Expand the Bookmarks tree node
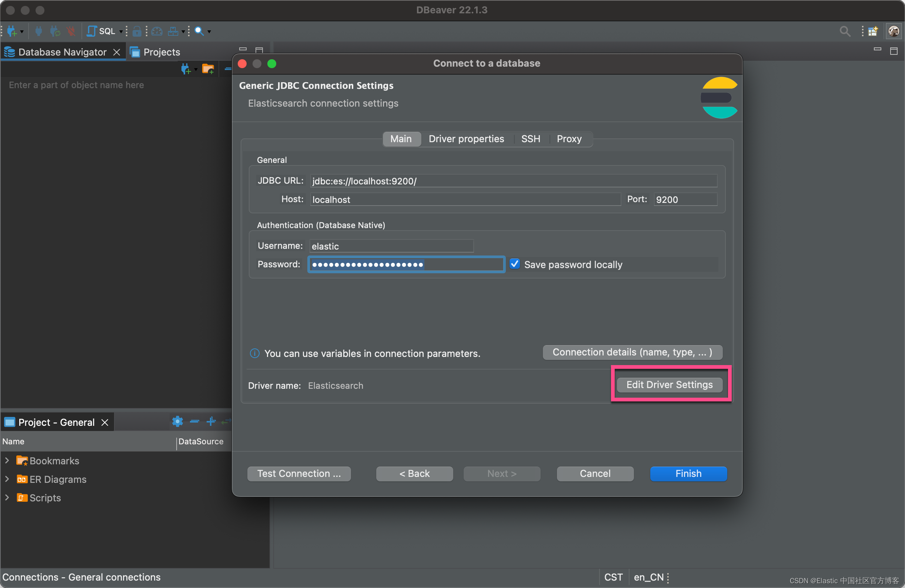This screenshot has width=905, height=588. [7, 461]
